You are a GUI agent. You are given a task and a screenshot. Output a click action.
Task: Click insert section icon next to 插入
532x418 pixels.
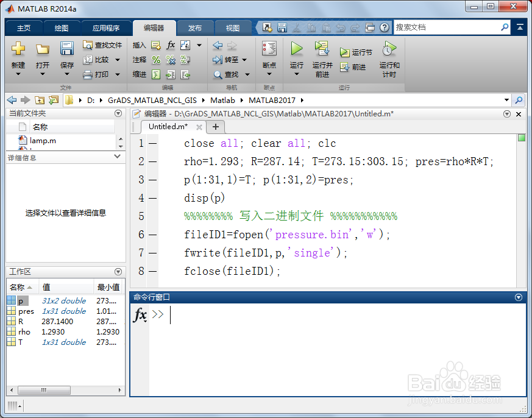click(x=156, y=45)
